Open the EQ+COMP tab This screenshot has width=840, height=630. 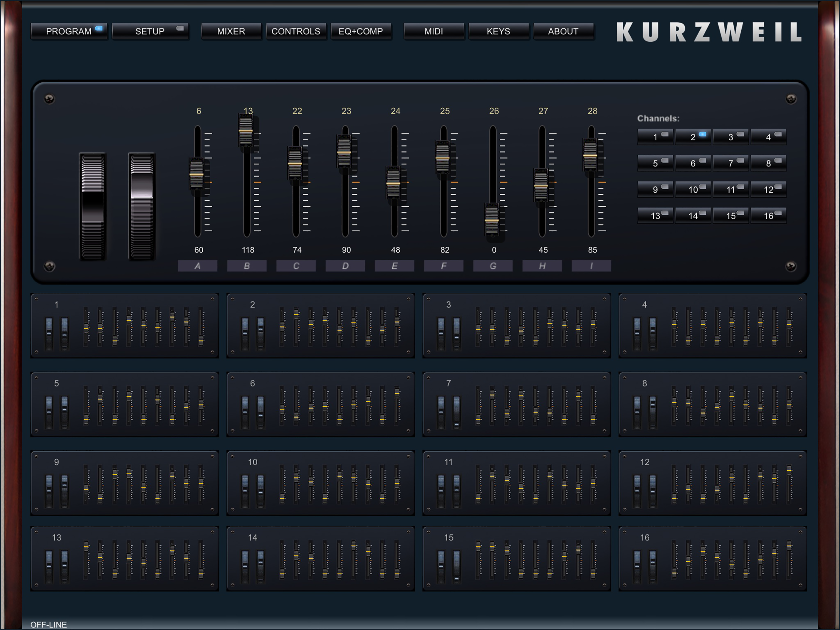click(361, 31)
